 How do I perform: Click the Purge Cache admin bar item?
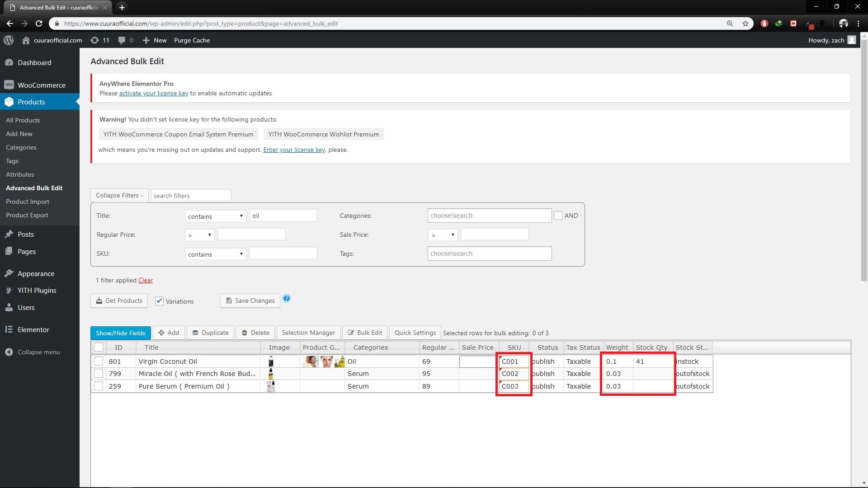tap(192, 40)
